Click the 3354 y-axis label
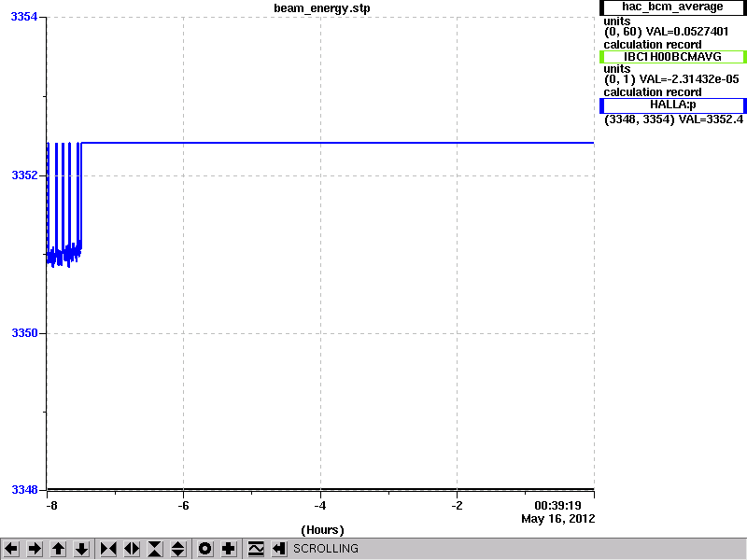The image size is (747, 560). (x=24, y=17)
